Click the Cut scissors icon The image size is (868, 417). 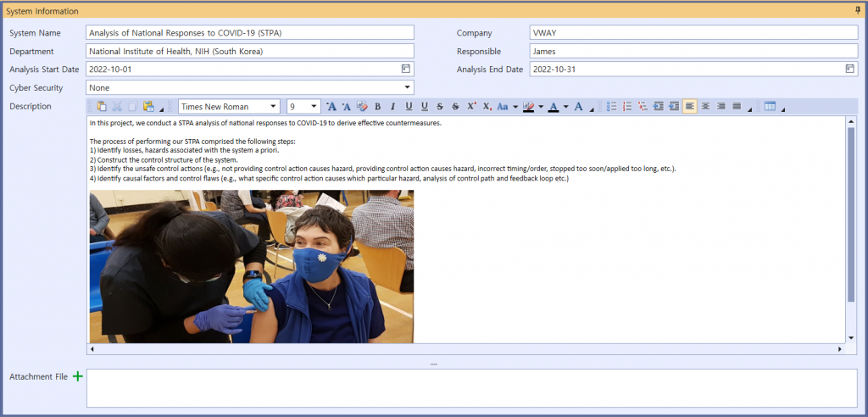click(x=117, y=106)
